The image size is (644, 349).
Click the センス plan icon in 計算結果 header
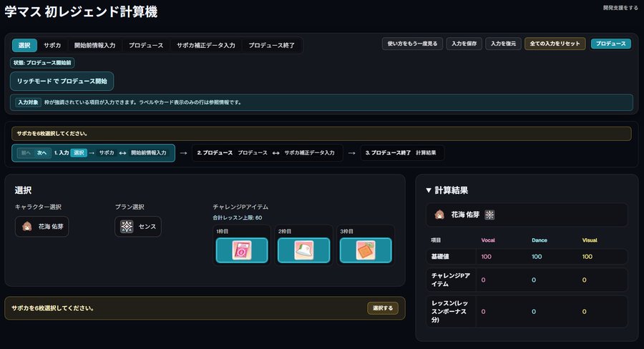[489, 215]
